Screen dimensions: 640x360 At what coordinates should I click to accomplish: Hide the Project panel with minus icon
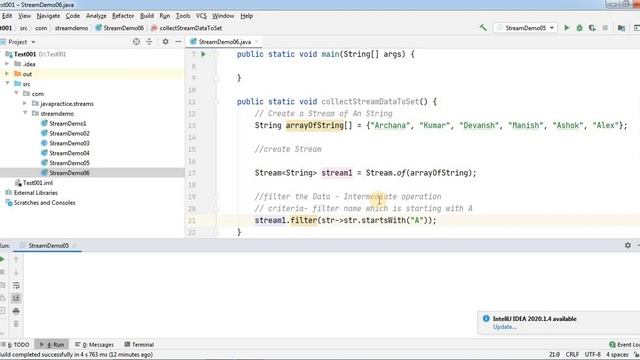178,42
